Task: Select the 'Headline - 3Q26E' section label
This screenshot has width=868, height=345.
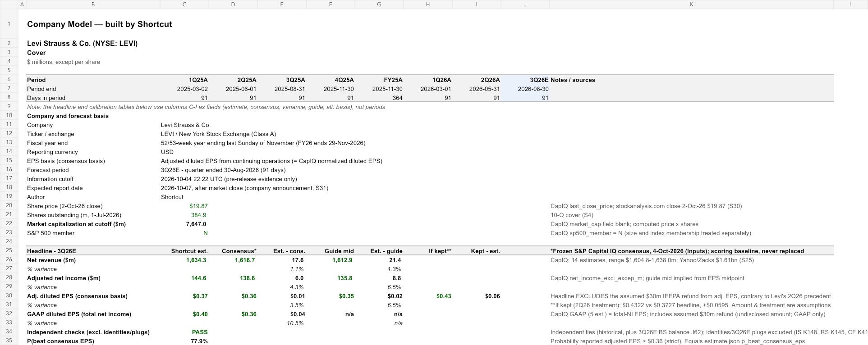Action: [51, 251]
